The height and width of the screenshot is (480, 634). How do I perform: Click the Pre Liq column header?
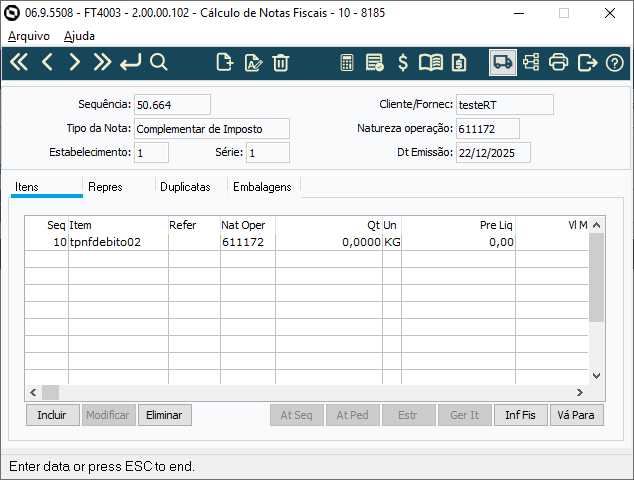[459, 225]
